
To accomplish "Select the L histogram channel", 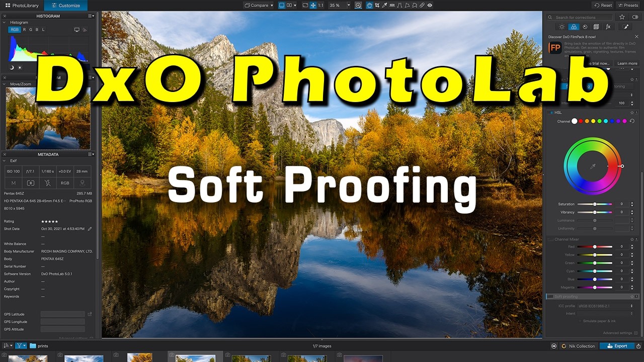I will coord(43,30).
